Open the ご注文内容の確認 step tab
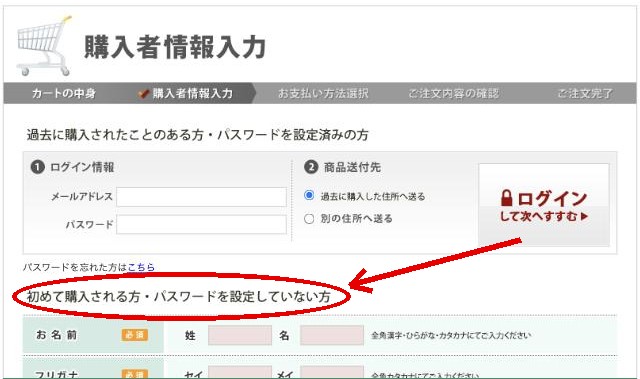 (x=453, y=93)
